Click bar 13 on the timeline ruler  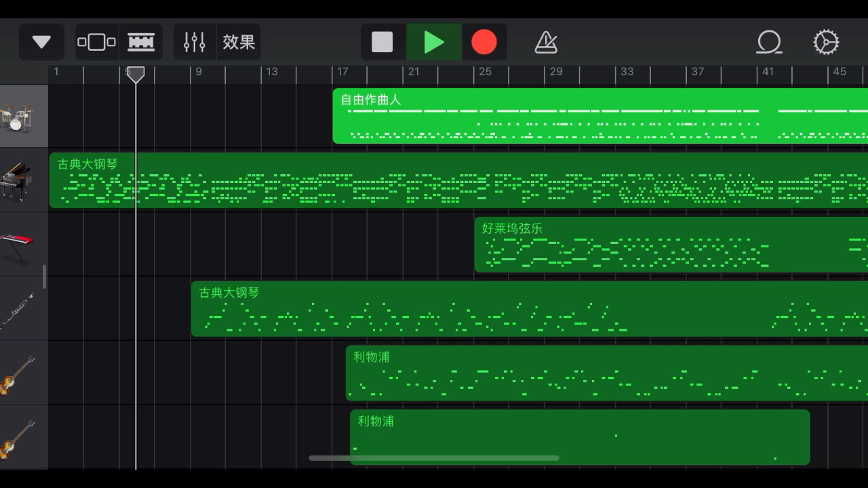(272, 72)
